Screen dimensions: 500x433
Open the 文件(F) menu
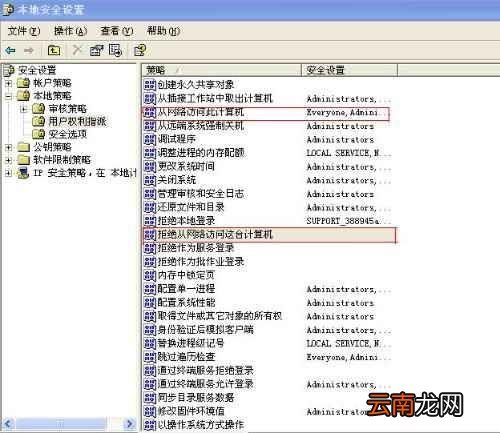click(24, 31)
